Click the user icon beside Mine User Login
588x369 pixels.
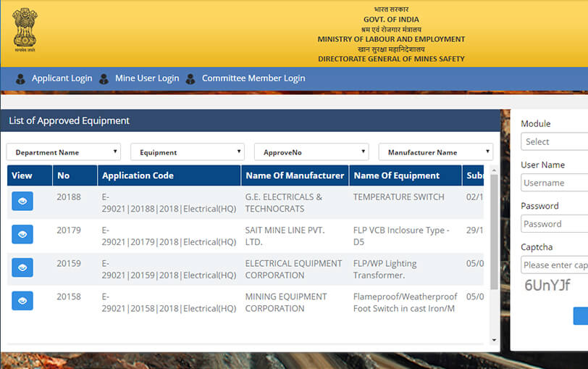pyautogui.click(x=104, y=79)
